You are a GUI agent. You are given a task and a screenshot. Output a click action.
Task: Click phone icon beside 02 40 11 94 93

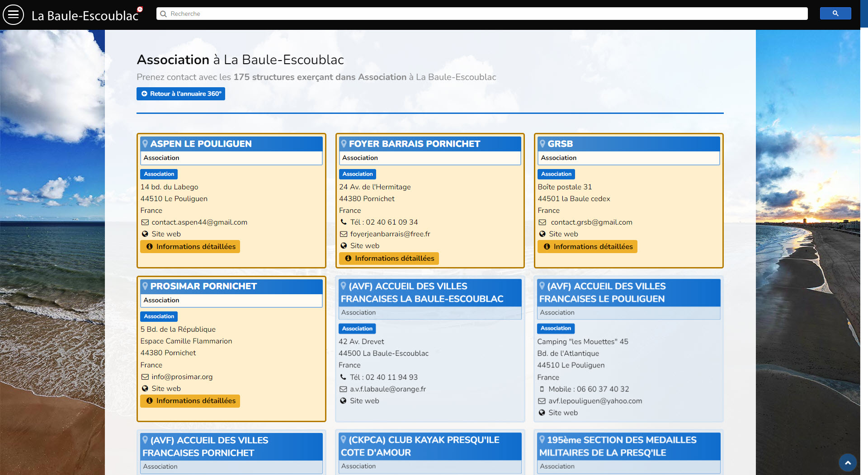[343, 377]
